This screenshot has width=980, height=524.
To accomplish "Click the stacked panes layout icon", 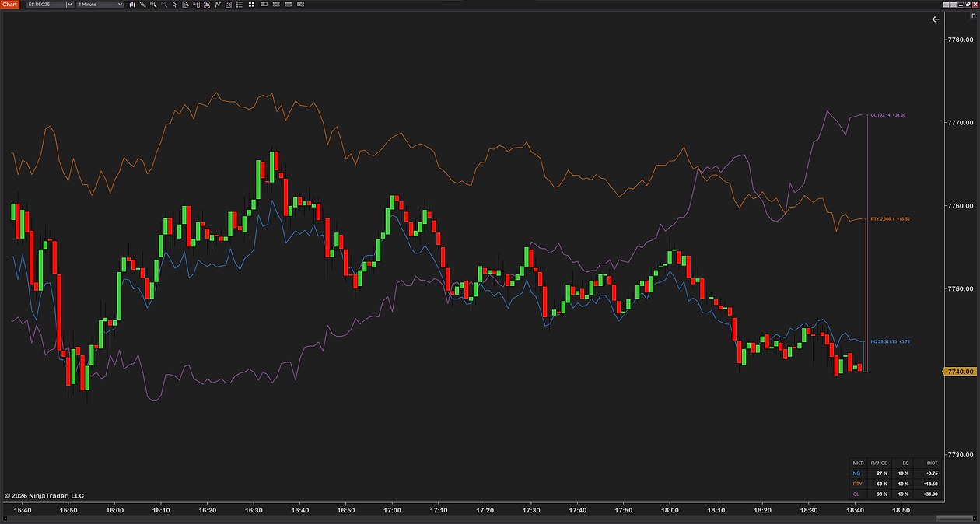I will coord(276,4).
